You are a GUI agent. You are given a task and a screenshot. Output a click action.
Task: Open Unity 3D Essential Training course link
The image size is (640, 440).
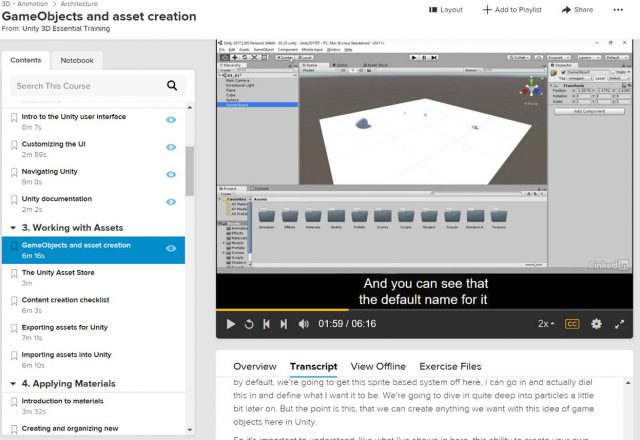pos(66,29)
